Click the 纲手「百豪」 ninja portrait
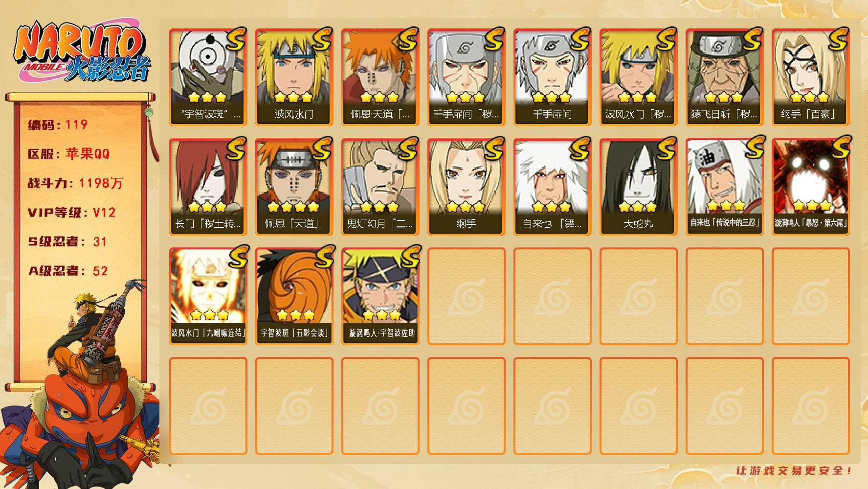Image resolution: width=868 pixels, height=489 pixels. (x=810, y=77)
